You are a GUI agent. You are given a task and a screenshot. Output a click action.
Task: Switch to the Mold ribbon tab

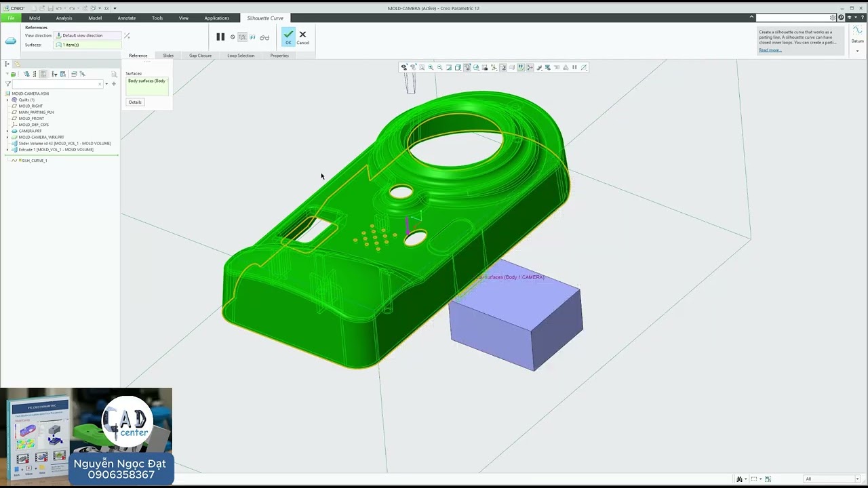pos(35,18)
